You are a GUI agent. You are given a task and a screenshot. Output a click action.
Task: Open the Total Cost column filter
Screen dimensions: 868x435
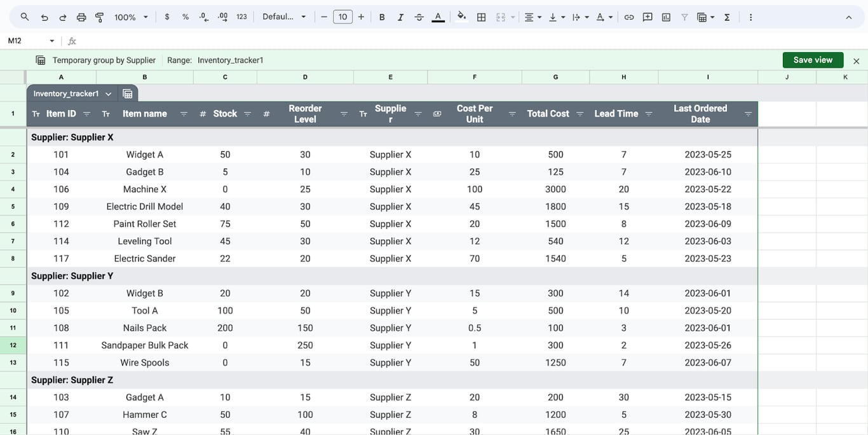coord(580,114)
